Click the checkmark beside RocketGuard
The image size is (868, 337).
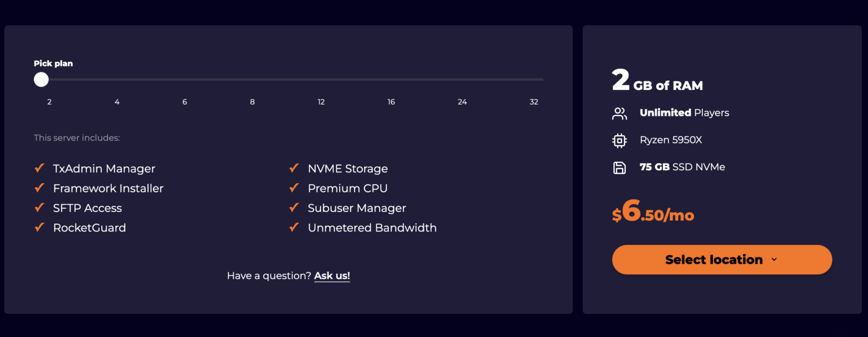(39, 227)
